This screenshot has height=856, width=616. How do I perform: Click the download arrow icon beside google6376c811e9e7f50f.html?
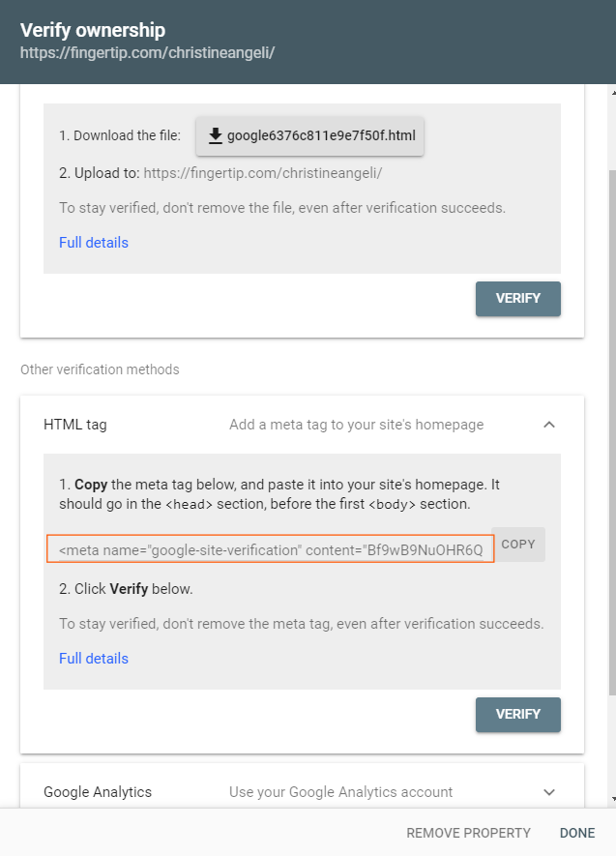click(216, 135)
